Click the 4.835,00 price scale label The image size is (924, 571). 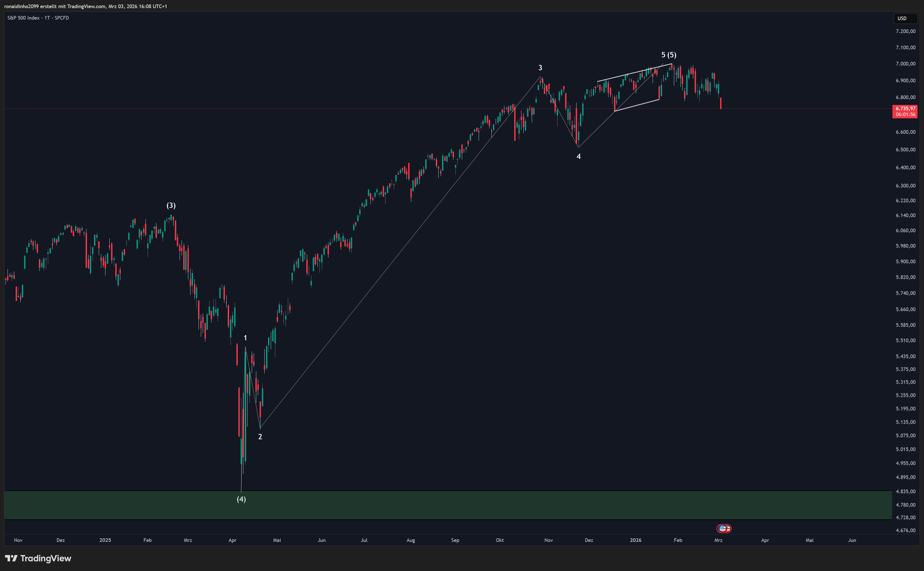pyautogui.click(x=905, y=491)
